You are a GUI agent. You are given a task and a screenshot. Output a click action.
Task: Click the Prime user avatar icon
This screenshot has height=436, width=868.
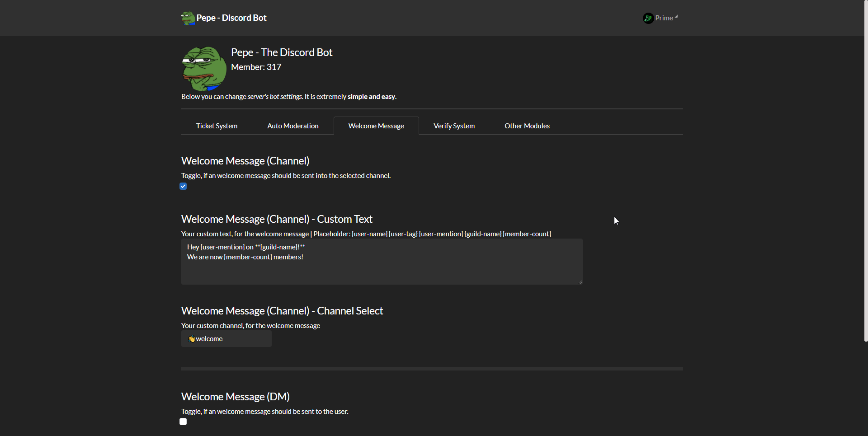[x=648, y=18]
